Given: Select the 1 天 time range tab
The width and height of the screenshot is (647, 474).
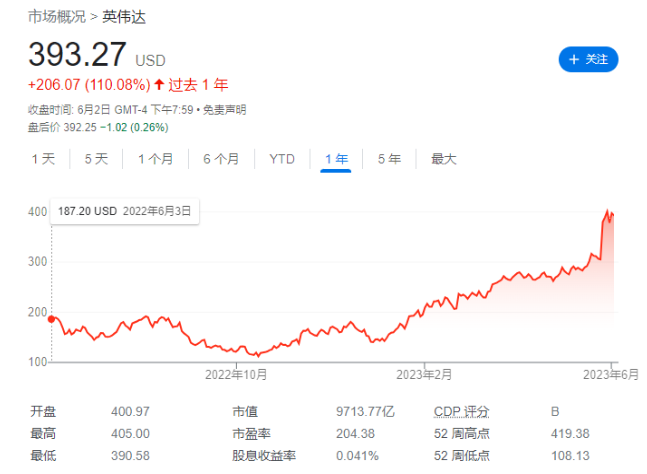Looking at the screenshot, I should [43, 159].
